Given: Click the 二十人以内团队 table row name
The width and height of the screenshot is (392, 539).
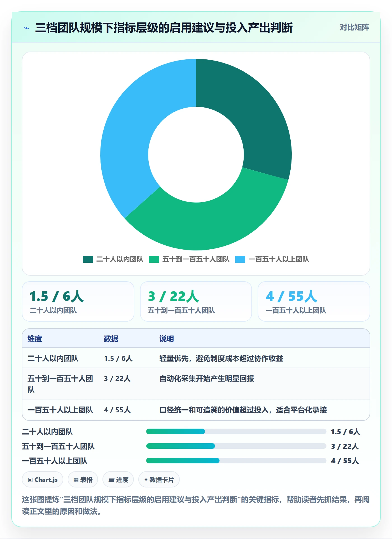Looking at the screenshot, I should coord(53,358).
